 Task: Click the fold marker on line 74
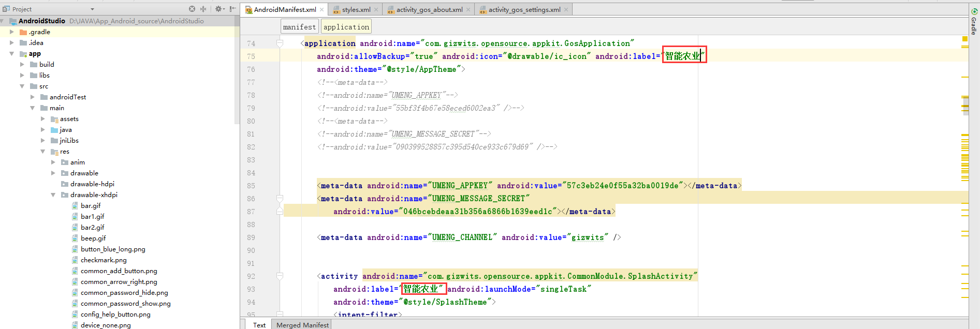[280, 43]
